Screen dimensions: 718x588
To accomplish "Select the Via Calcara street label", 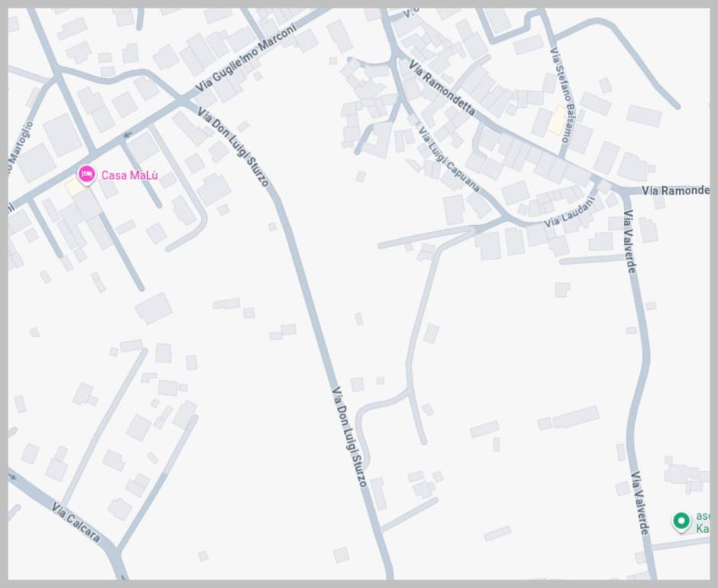I will click(x=76, y=522).
